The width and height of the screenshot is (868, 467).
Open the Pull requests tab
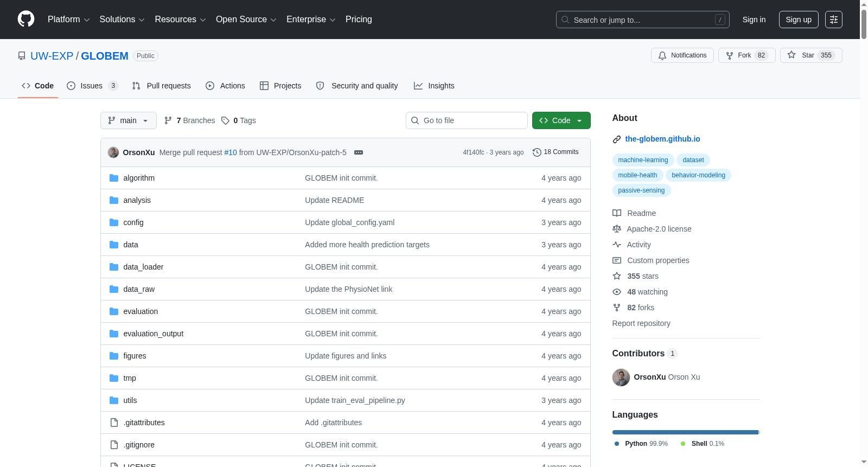(x=162, y=86)
